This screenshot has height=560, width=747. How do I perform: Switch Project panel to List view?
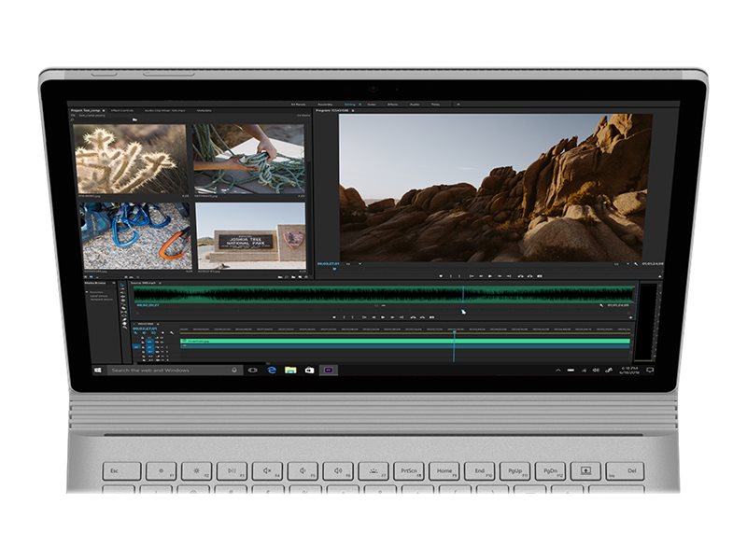[x=85, y=277]
